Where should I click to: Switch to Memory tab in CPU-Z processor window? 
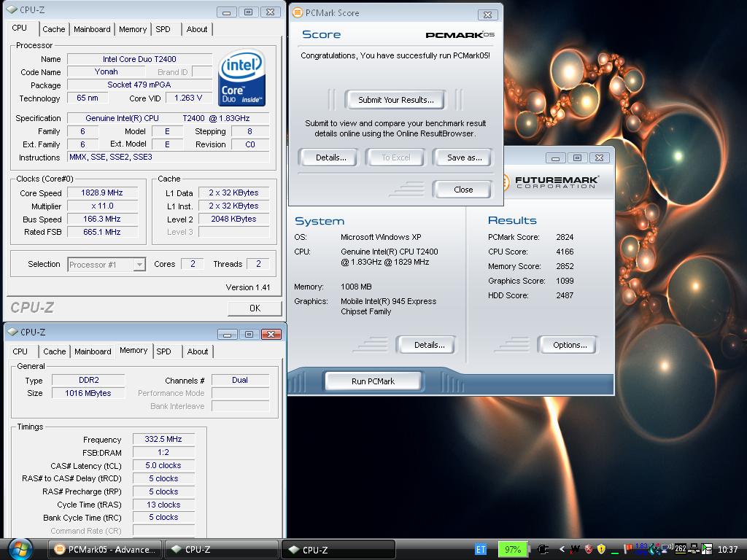(133, 29)
